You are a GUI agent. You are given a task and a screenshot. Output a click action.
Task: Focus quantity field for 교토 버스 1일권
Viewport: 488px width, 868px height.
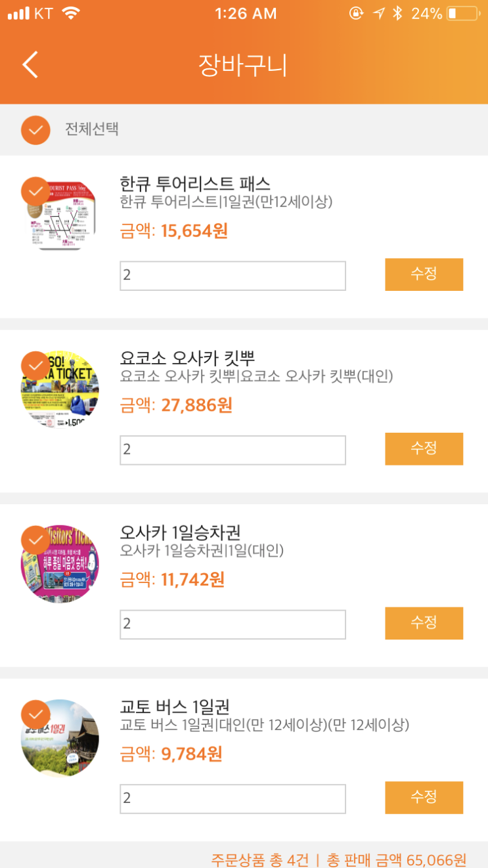(233, 798)
